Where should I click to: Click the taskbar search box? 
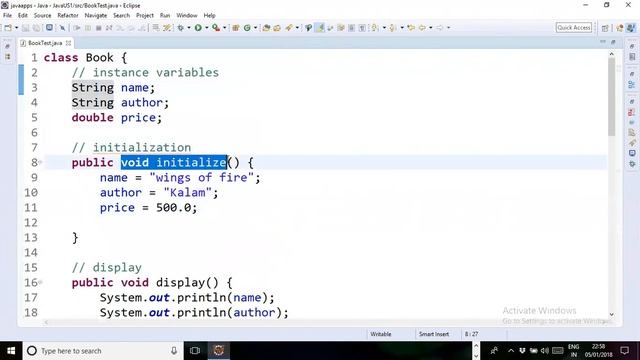(x=103, y=351)
